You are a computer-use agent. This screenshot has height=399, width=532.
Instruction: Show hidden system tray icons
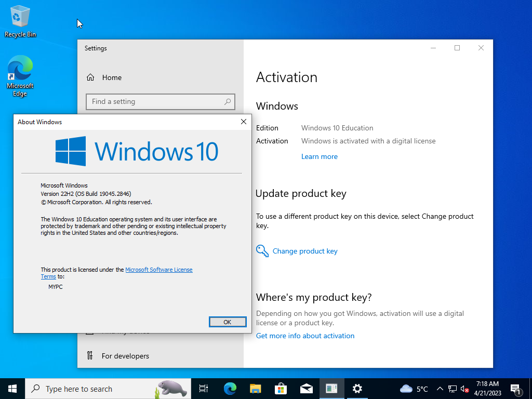tap(440, 389)
